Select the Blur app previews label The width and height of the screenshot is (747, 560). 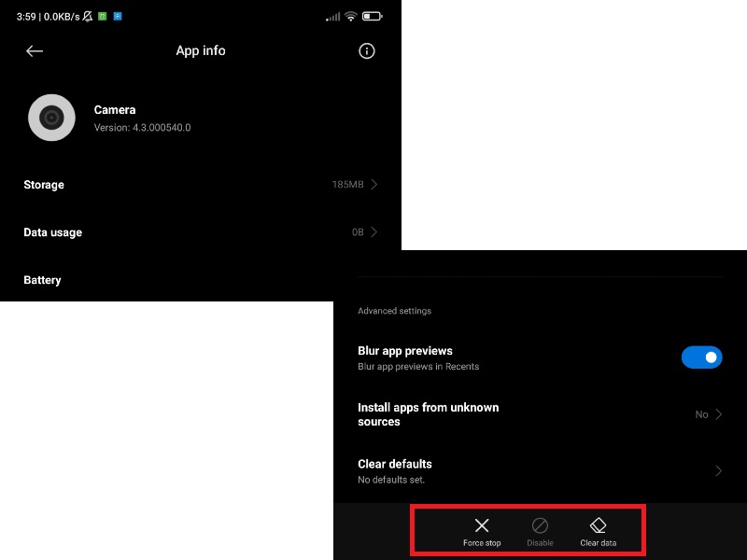(405, 351)
